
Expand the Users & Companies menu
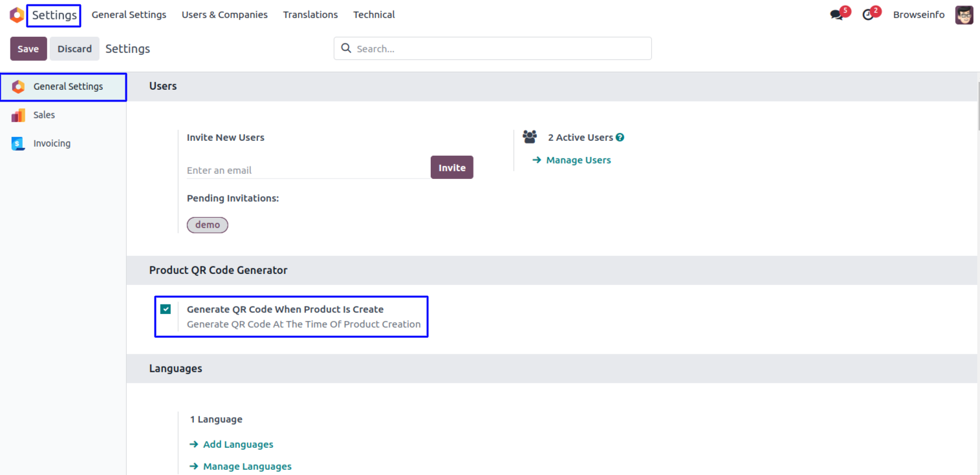(224, 15)
